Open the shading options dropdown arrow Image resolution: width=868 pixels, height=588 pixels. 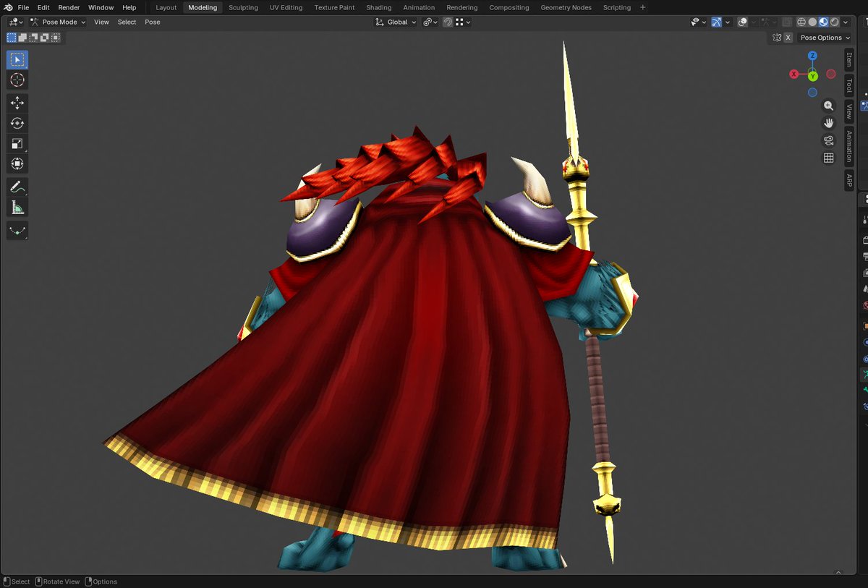click(x=846, y=22)
